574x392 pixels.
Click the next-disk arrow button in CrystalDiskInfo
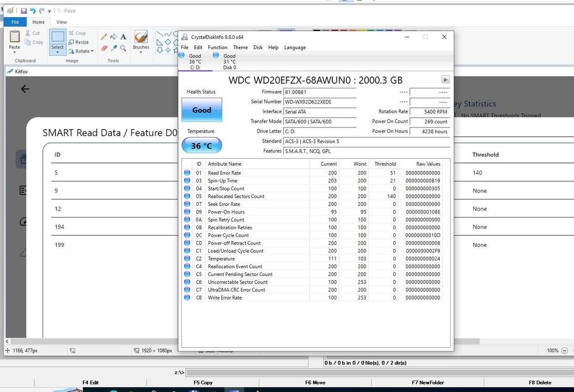445,80
